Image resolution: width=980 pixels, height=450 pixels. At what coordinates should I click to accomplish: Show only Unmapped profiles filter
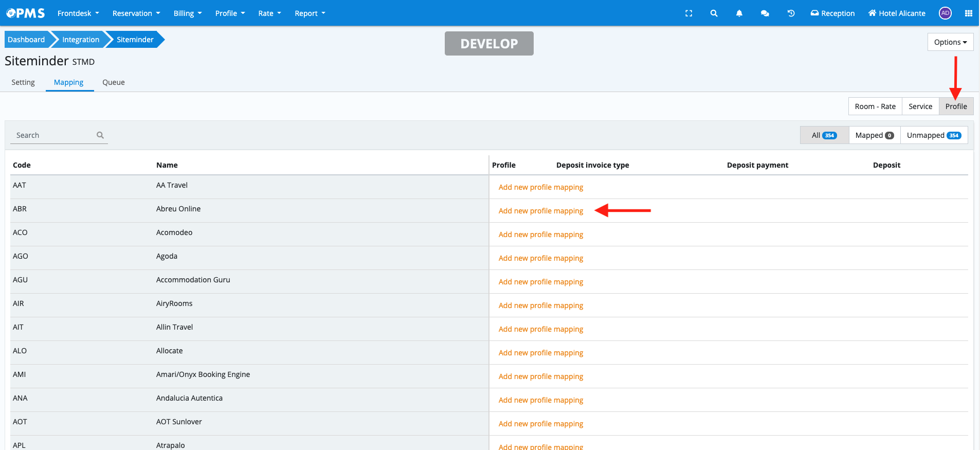pyautogui.click(x=934, y=135)
